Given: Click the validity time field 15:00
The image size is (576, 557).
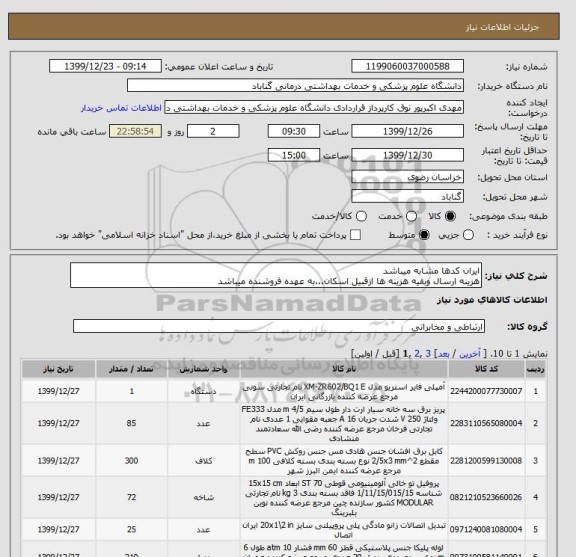Looking at the screenshot, I should 294,155.
